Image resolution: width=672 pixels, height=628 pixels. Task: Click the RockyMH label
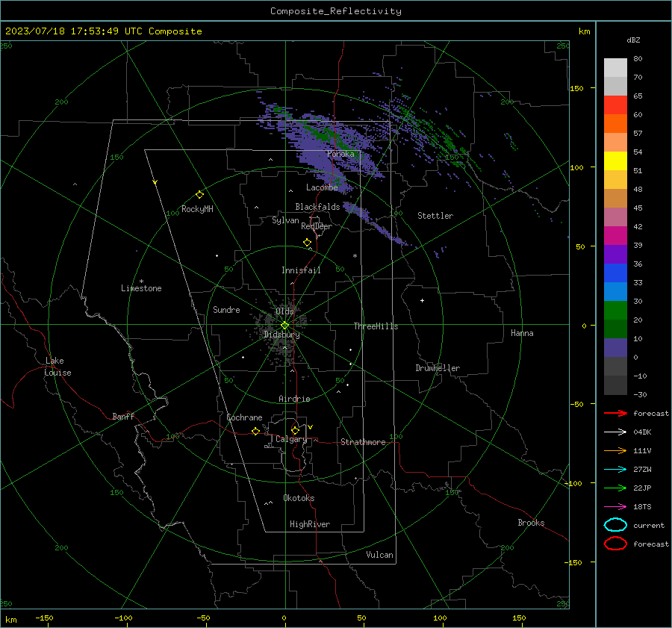(197, 209)
